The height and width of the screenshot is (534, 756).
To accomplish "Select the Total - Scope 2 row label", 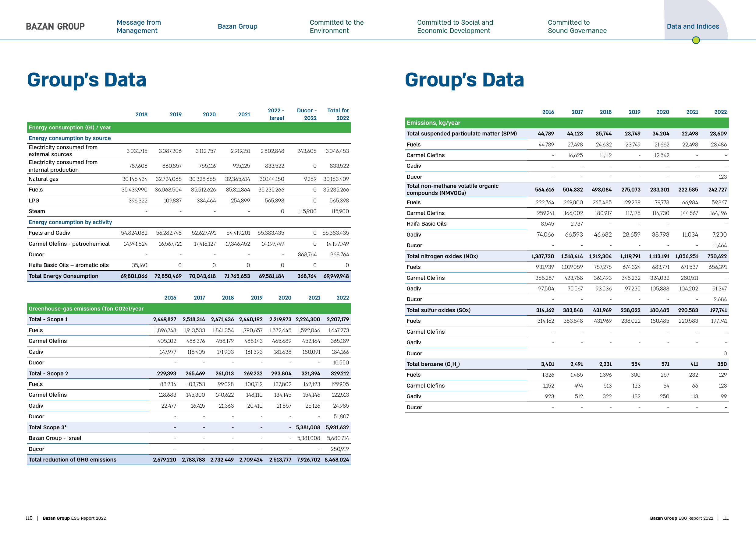I will pyautogui.click(x=48, y=374).
